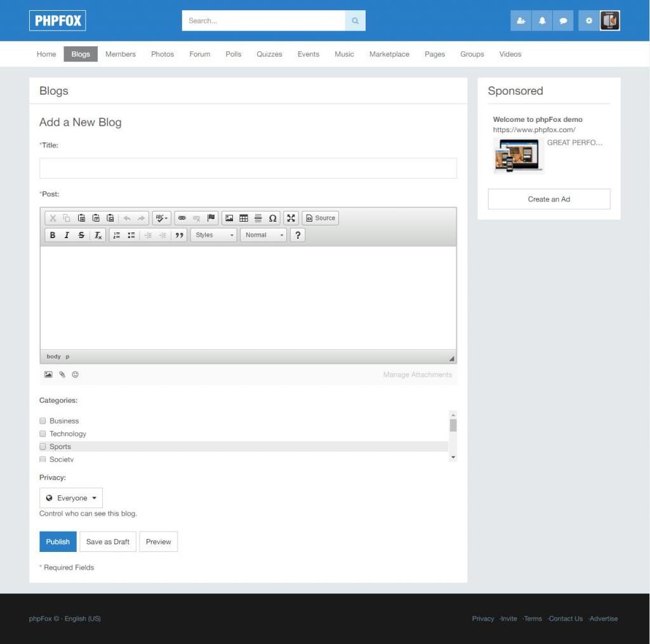The image size is (650, 644).
Task: Maximize the editor with the fullscreen icon
Action: click(x=291, y=218)
